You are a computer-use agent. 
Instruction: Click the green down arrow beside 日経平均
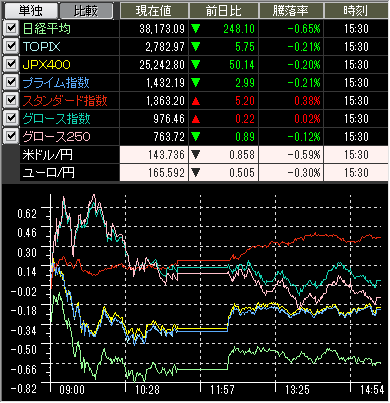click(196, 29)
